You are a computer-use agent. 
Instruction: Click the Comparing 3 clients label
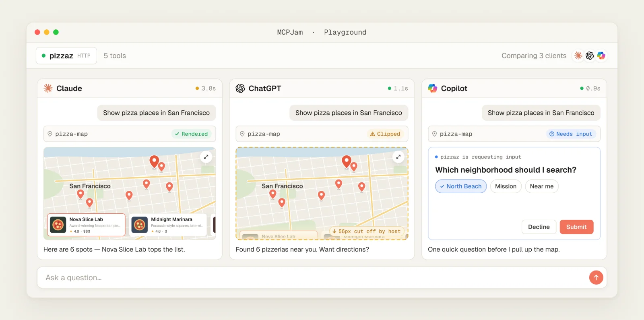click(534, 56)
